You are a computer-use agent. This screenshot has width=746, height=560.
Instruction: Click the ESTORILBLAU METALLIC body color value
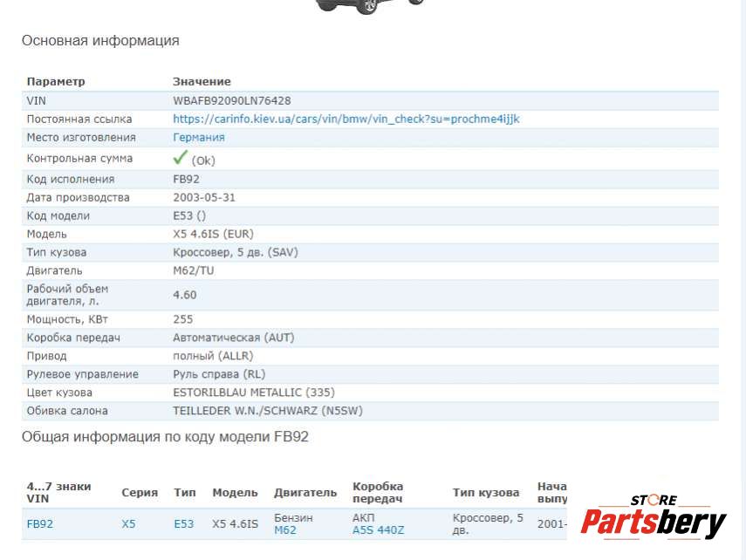pos(254,393)
